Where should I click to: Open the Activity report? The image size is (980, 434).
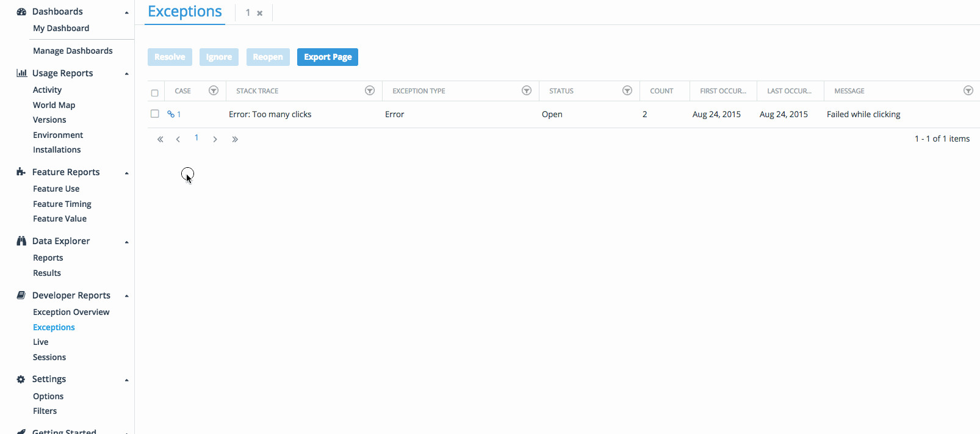point(48,90)
